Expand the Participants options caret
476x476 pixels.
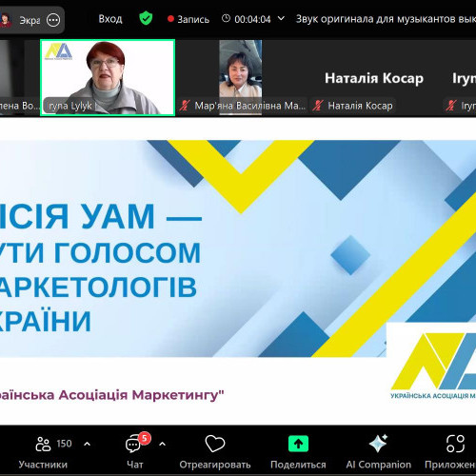pos(87,444)
